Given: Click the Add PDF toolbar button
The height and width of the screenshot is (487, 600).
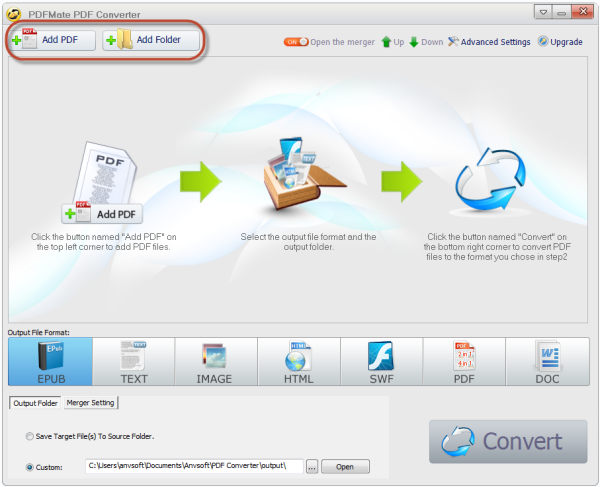Looking at the screenshot, I should [x=52, y=40].
